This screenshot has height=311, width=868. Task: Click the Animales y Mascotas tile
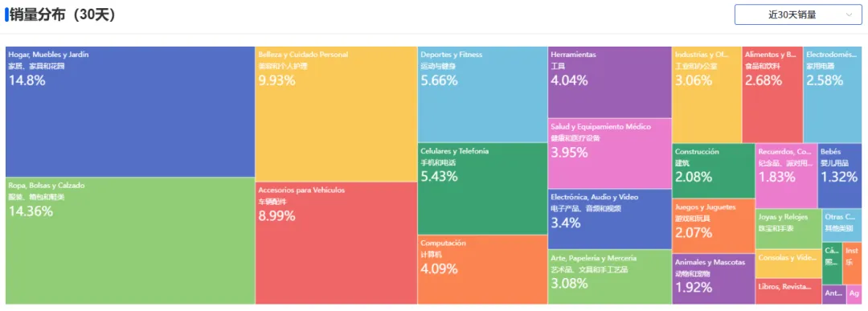click(714, 279)
